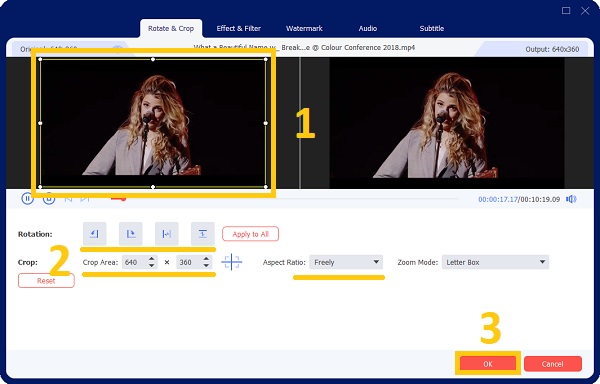Image resolution: width=600 pixels, height=384 pixels.
Task: Stop the video playback
Action: pyautogui.click(x=49, y=199)
